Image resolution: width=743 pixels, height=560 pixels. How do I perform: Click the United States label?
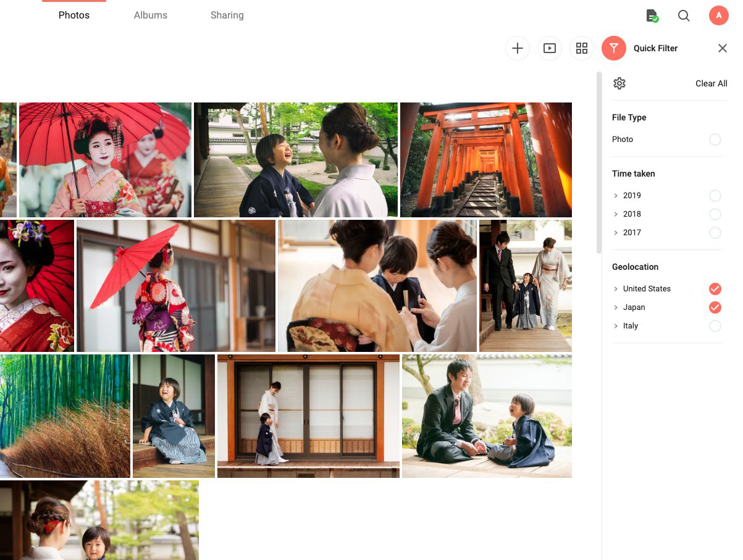pyautogui.click(x=647, y=289)
